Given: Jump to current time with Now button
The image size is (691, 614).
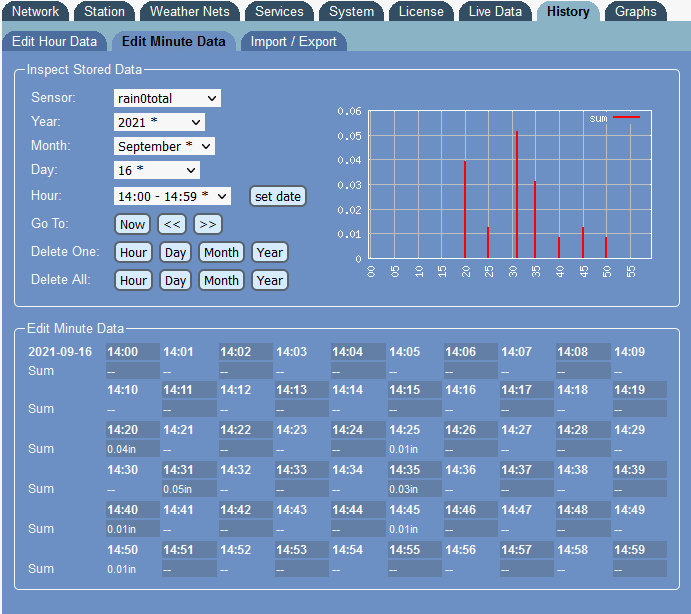Looking at the screenshot, I should [x=132, y=224].
